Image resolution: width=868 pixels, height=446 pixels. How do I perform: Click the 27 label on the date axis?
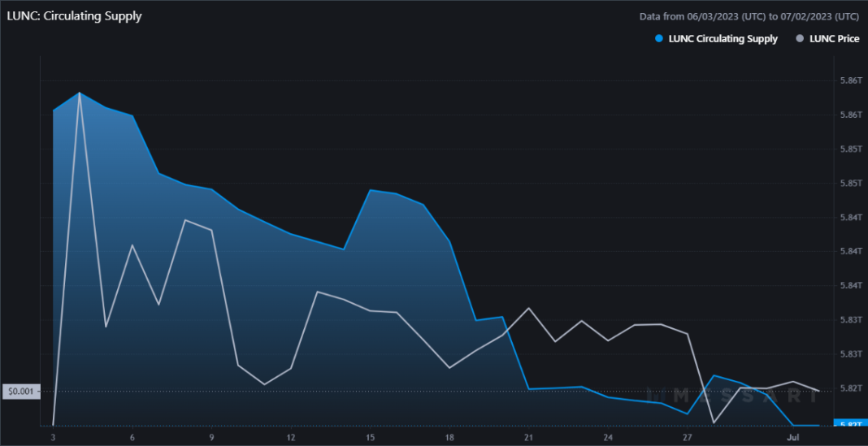pyautogui.click(x=688, y=437)
